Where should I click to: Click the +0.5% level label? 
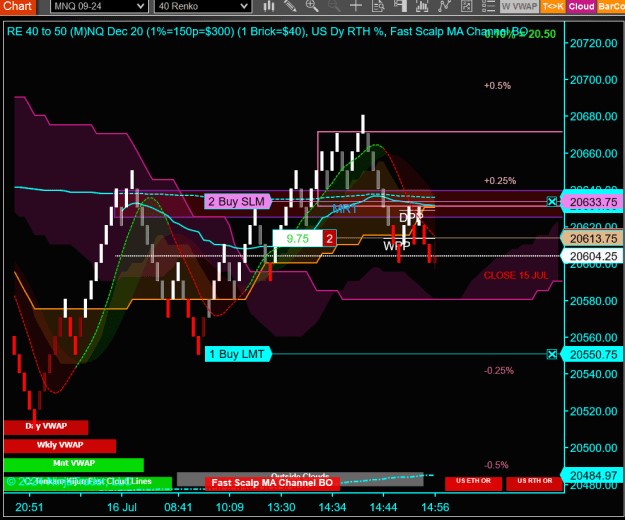tap(497, 86)
